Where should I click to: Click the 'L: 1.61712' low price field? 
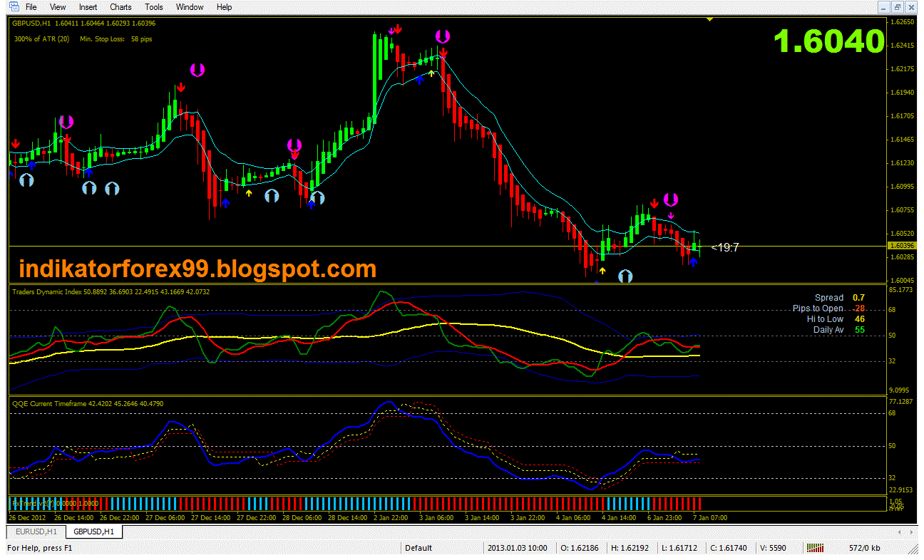(x=681, y=548)
